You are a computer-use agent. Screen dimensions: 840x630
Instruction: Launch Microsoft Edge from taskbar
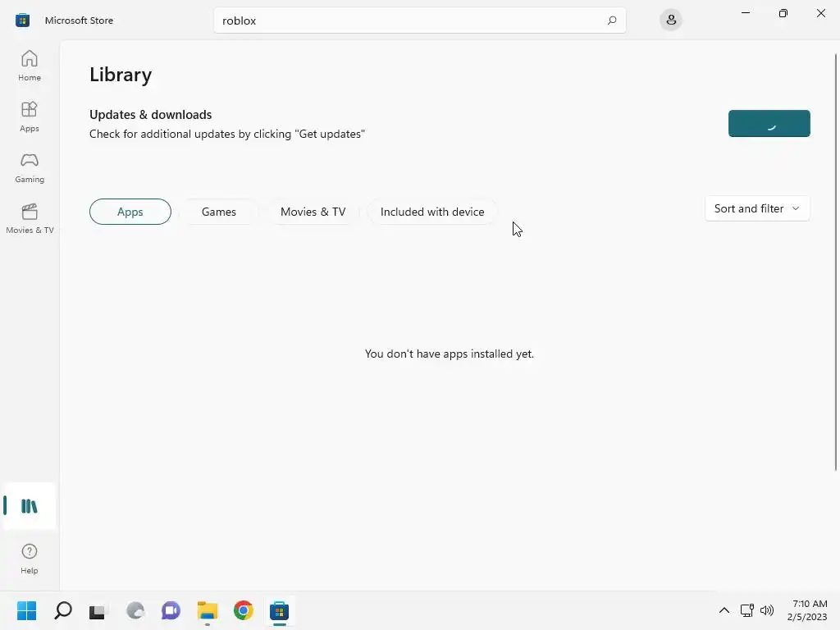[x=135, y=610]
